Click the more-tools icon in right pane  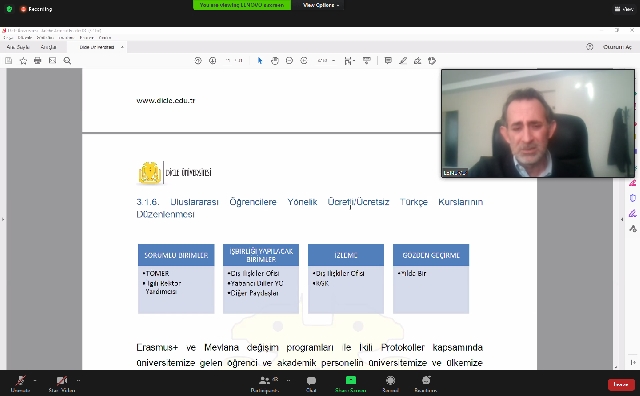point(633,228)
